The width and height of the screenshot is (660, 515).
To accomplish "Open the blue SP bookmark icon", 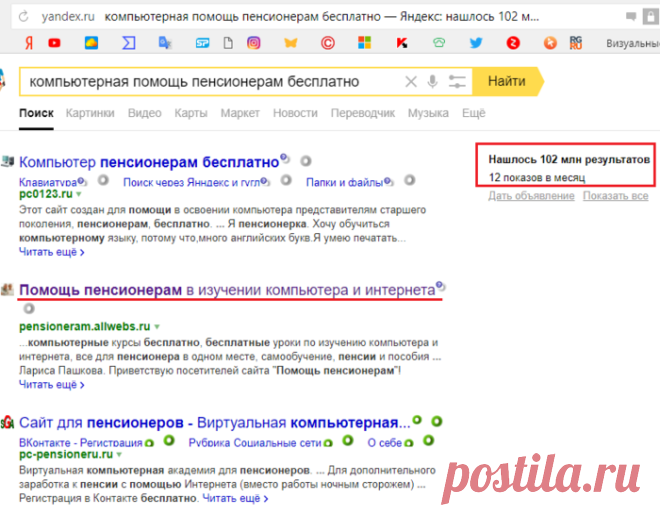I will click(x=202, y=43).
